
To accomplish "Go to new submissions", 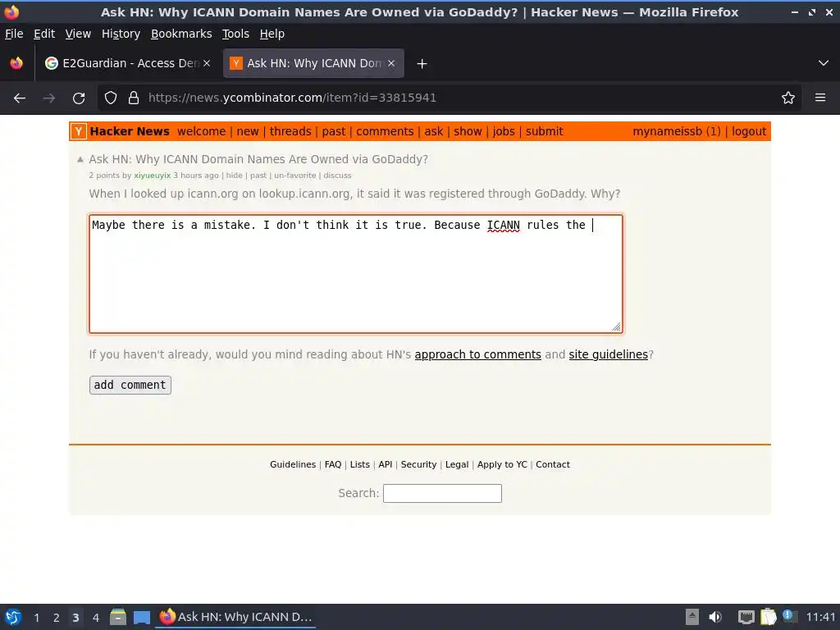I will [x=248, y=131].
